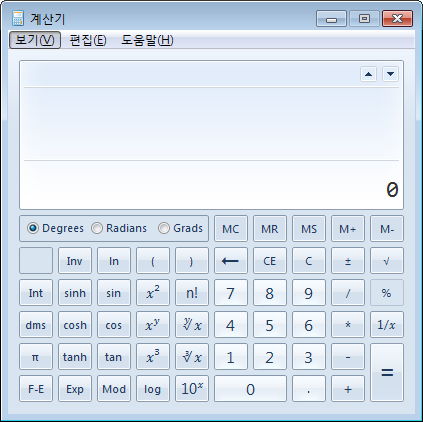This screenshot has height=422, width=423.
Task: Click the plus button
Action: [348, 389]
